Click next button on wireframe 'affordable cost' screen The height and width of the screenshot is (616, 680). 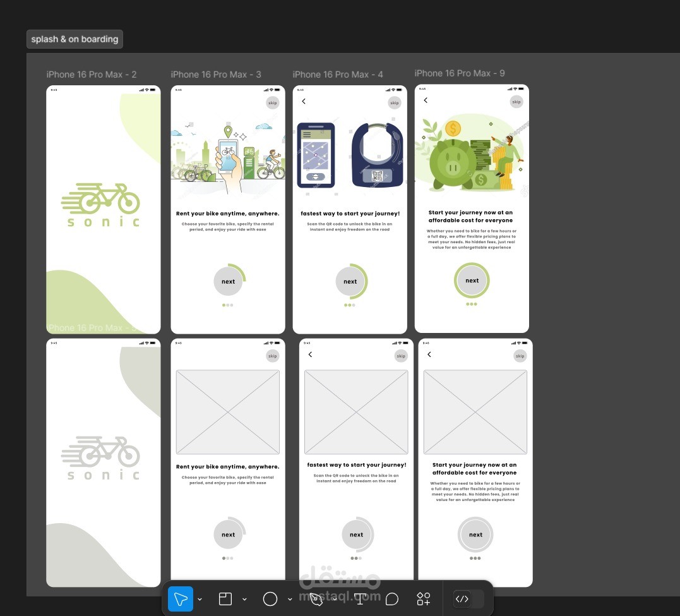[475, 535]
